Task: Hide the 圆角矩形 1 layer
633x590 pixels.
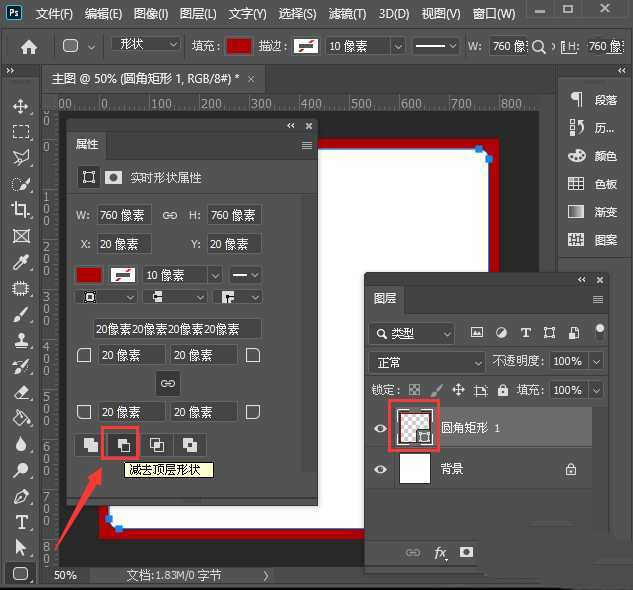Action: [380, 429]
